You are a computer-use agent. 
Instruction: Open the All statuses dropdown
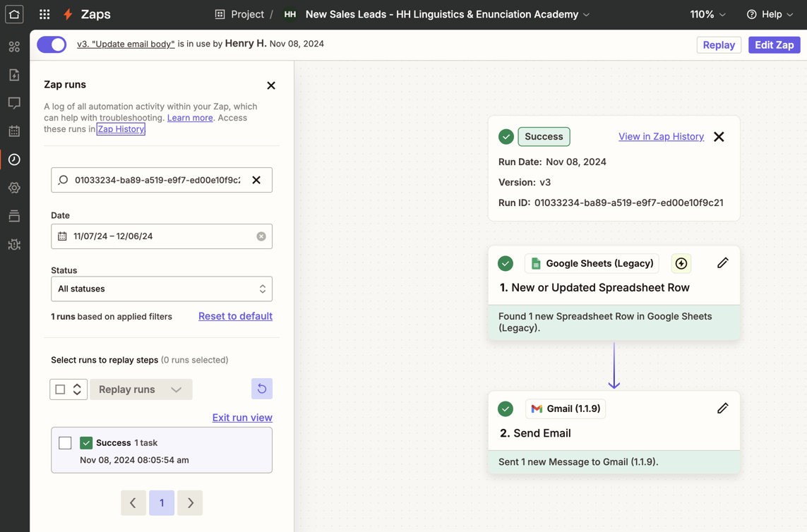click(x=162, y=289)
